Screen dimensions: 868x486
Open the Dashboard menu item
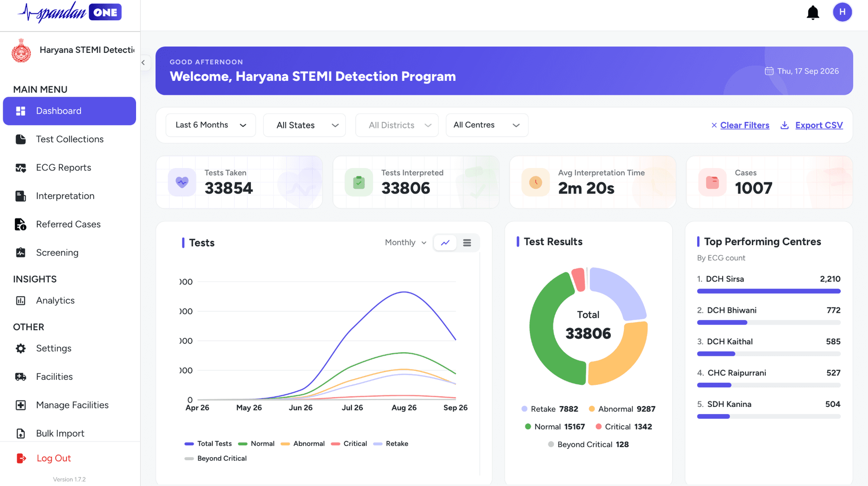(x=69, y=111)
